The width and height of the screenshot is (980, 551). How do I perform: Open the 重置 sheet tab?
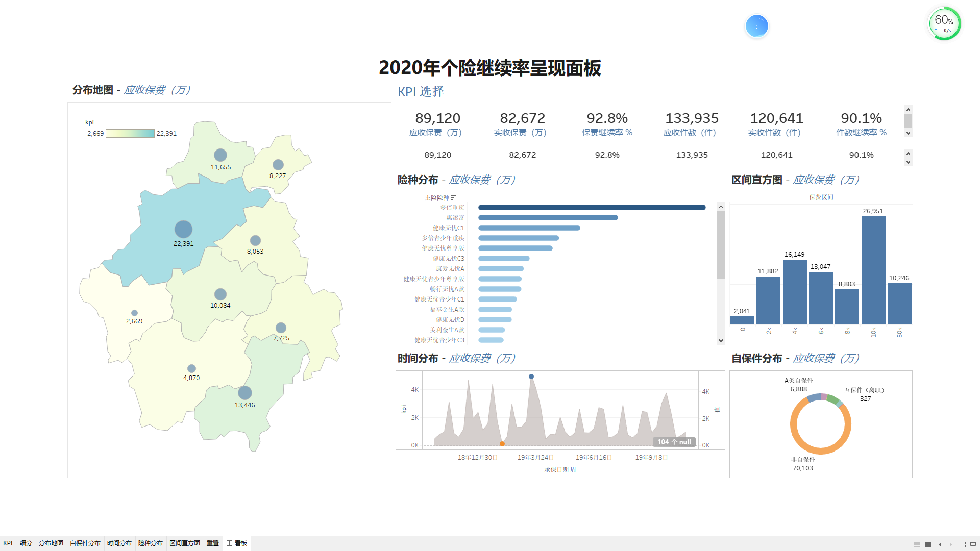(213, 543)
